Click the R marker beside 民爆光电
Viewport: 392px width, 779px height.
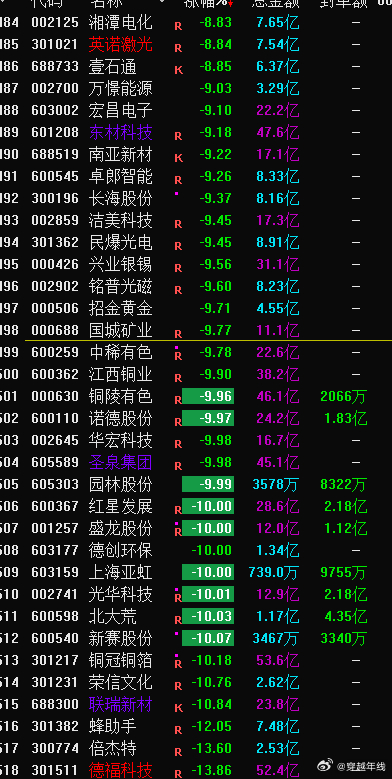[178, 246]
